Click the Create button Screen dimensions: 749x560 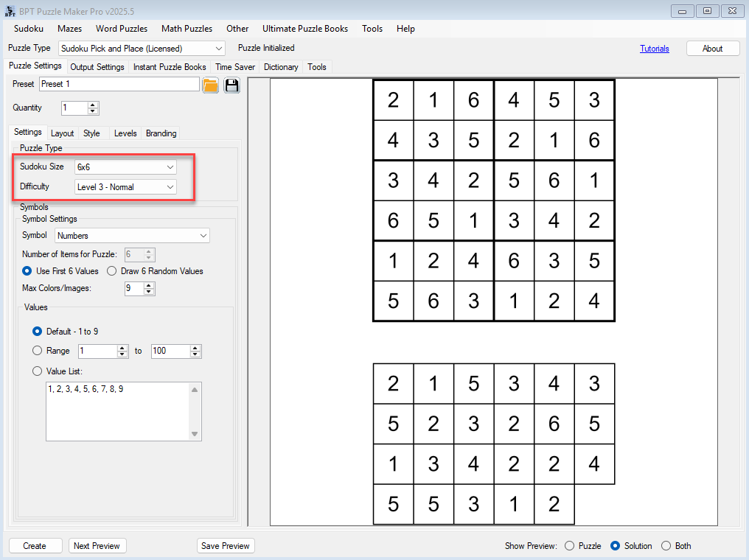tap(35, 546)
